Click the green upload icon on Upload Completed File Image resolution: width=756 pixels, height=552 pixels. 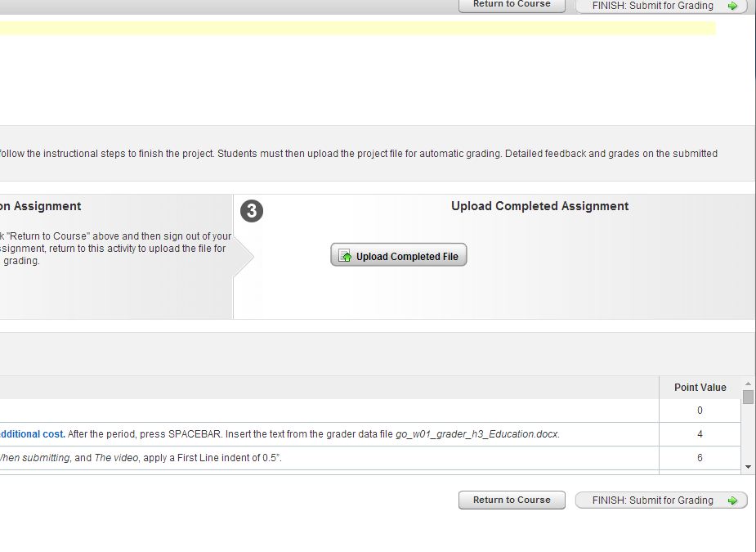tap(346, 257)
